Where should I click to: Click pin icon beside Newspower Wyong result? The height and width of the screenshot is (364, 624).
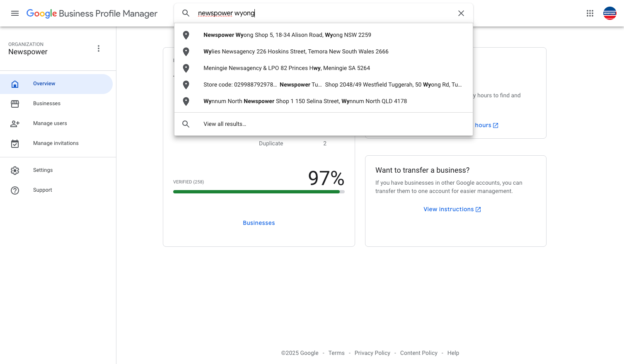tap(186, 35)
